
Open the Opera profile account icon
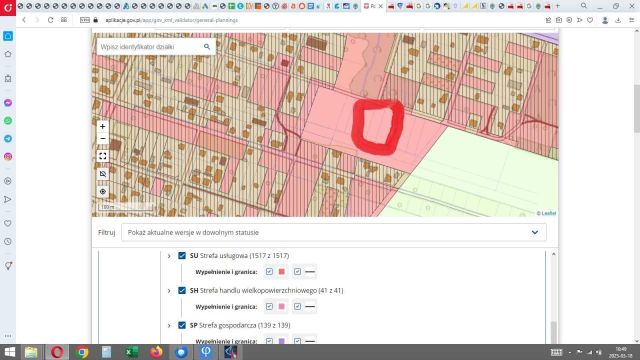[x=605, y=20]
